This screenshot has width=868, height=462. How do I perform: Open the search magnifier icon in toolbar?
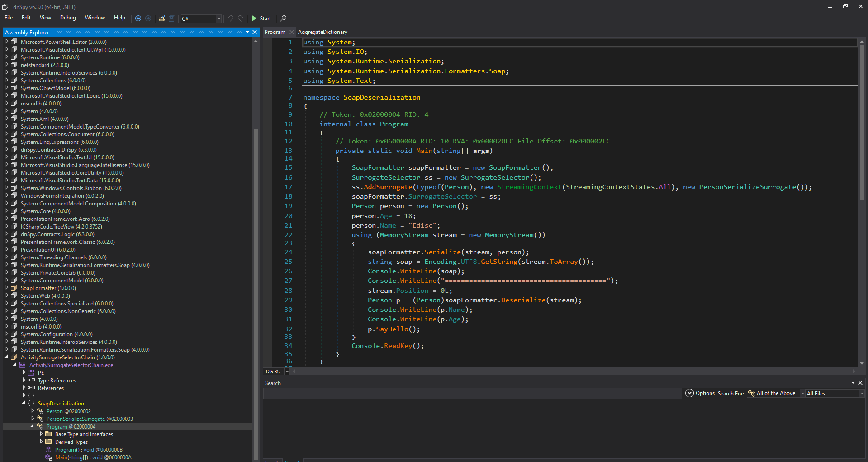(x=284, y=19)
